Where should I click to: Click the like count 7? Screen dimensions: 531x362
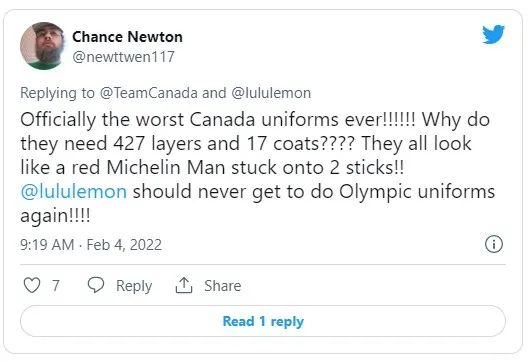(56, 285)
